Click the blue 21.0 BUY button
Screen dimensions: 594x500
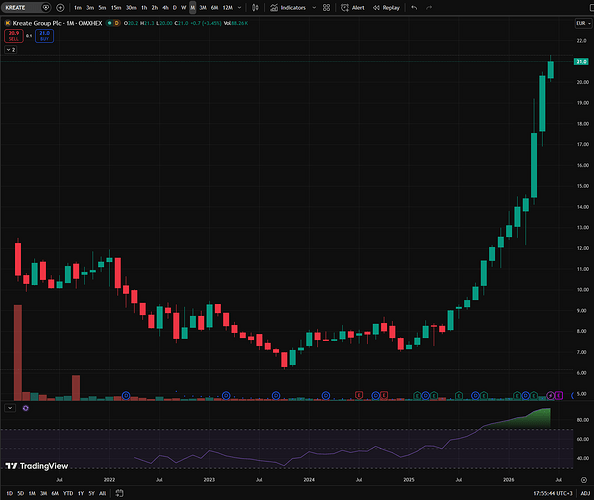pos(44,36)
